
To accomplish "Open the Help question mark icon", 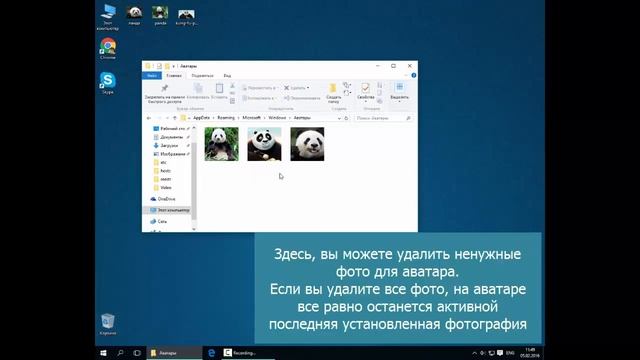I will pyautogui.click(x=413, y=76).
